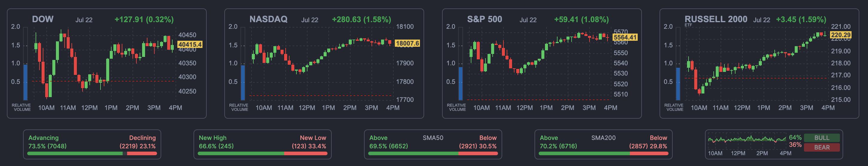This screenshot has height=166, width=868.
Task: Click the RUSSELL 2000 chart title
Action: (x=716, y=19)
